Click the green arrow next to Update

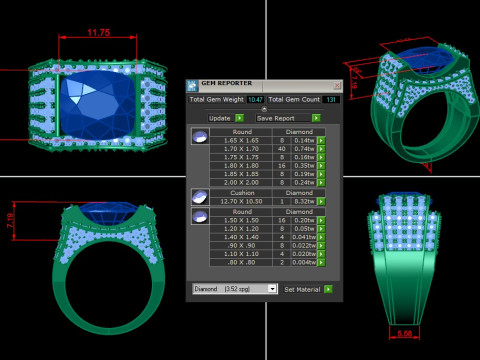pos(240,118)
